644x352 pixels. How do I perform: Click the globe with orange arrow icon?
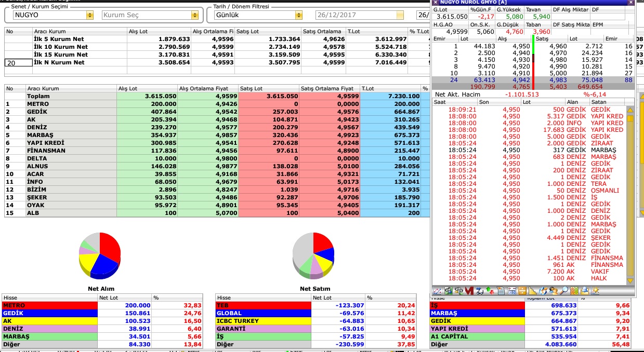pyautogui.click(x=543, y=291)
